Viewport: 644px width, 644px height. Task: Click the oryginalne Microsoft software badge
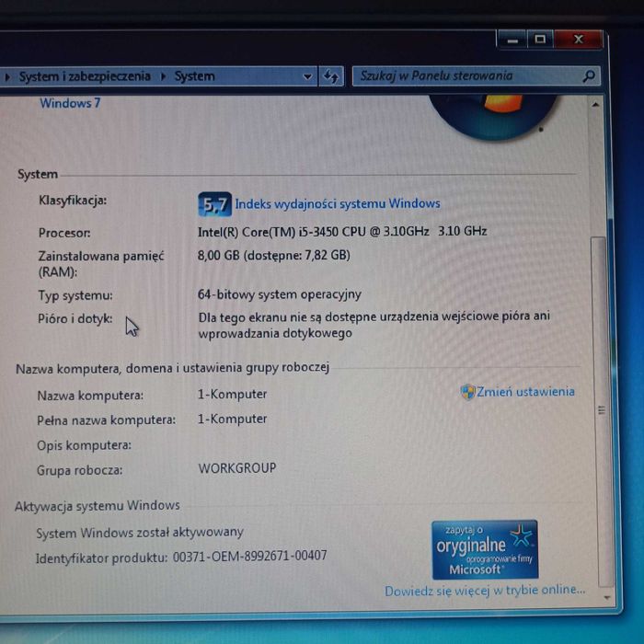(485, 549)
